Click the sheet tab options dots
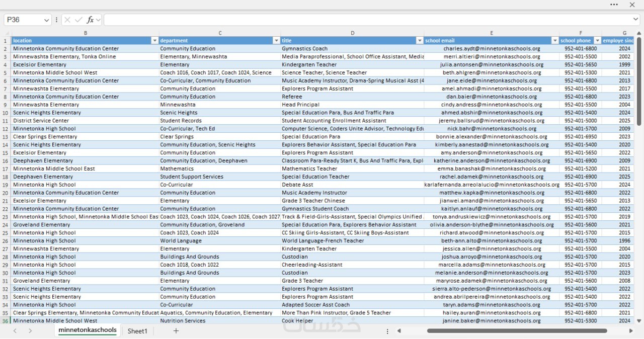 pos(387,331)
